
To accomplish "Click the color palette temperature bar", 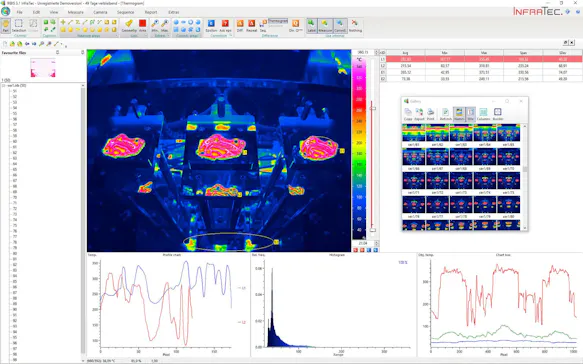I will point(359,148).
